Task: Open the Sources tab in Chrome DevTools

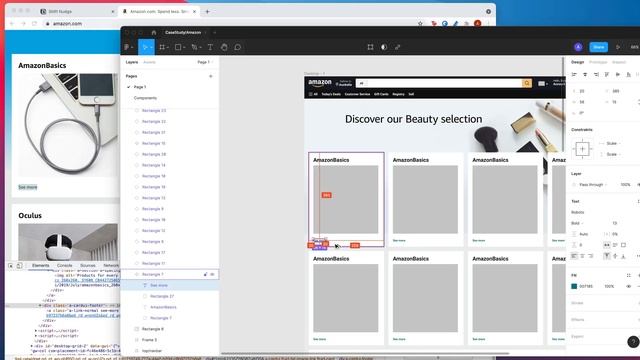Action: pos(87,266)
